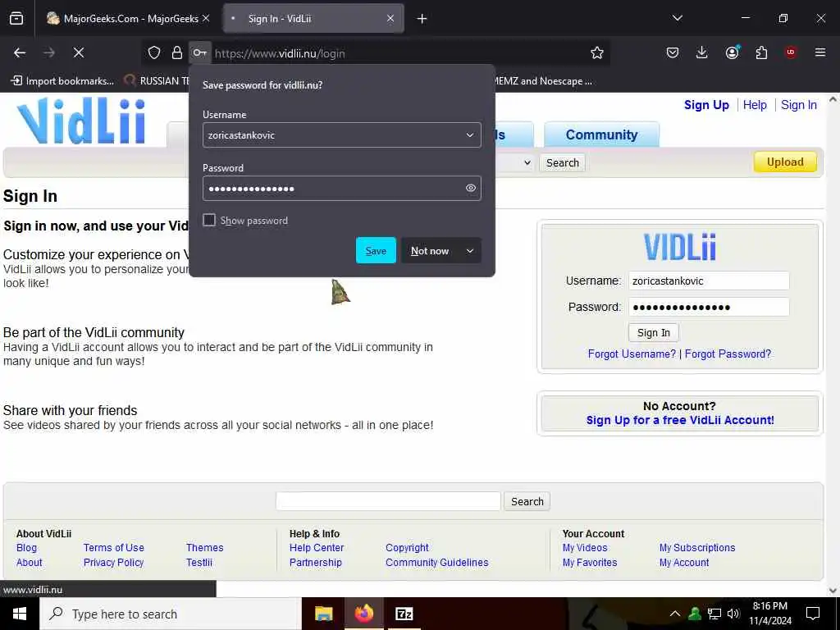Open the My Subscriptions footer link
This screenshot has width=840, height=630.
697,547
